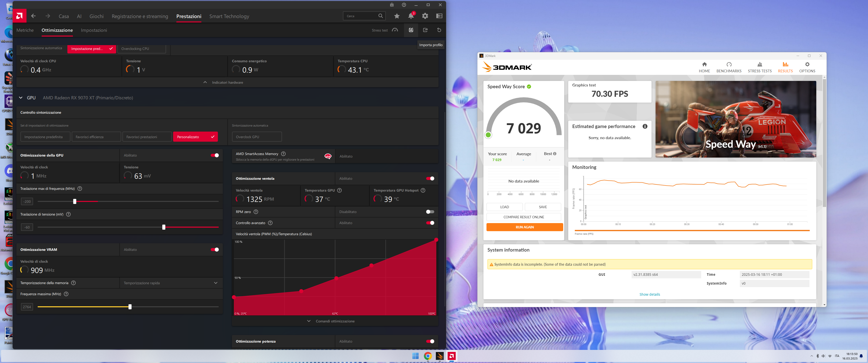Open 3DMark HOME icon
The image size is (868, 363).
coord(704,64)
